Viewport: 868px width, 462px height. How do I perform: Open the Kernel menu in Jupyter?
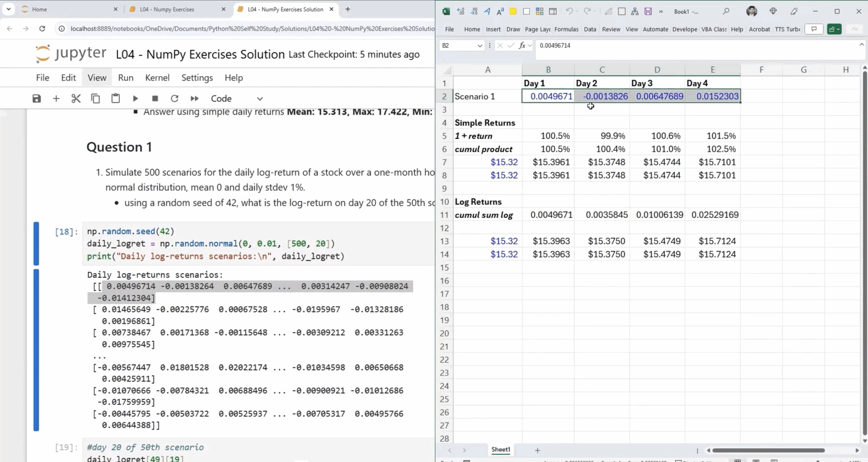click(x=157, y=78)
